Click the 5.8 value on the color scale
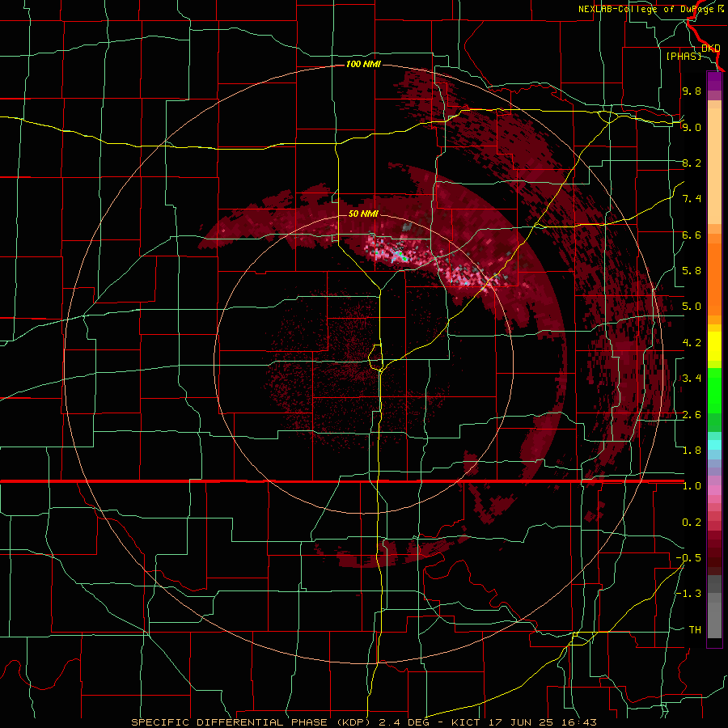The image size is (728, 728). tap(692, 271)
